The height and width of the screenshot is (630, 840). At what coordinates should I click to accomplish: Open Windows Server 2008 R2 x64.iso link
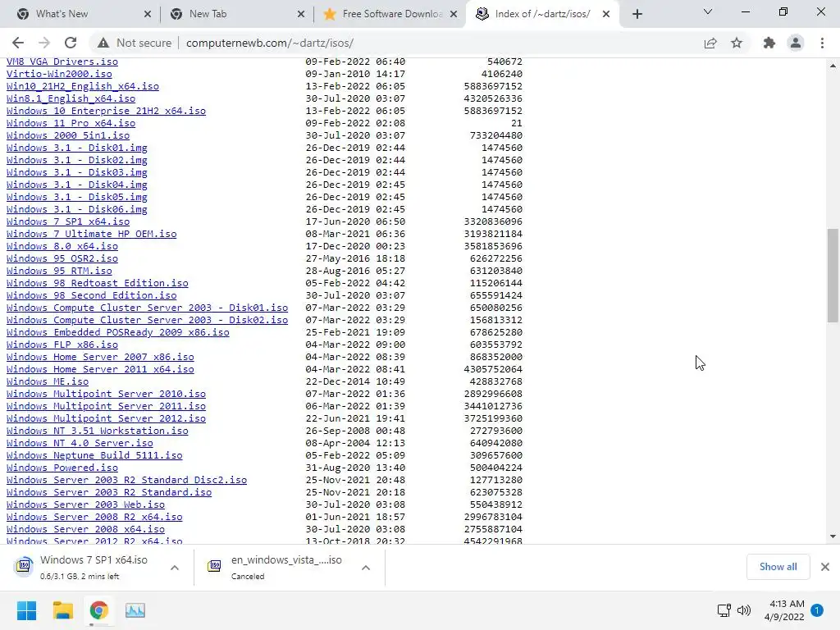[x=94, y=518]
